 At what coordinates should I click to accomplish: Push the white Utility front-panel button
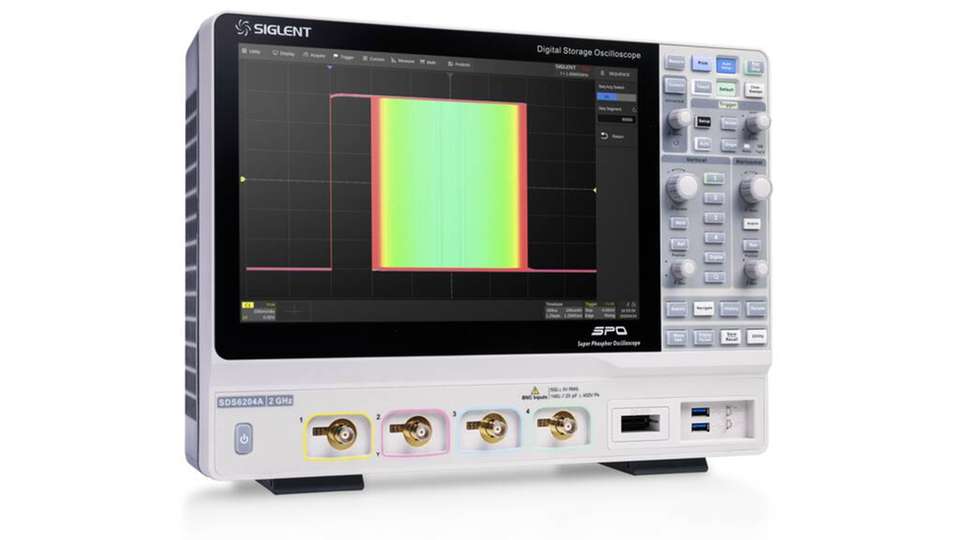click(x=757, y=336)
